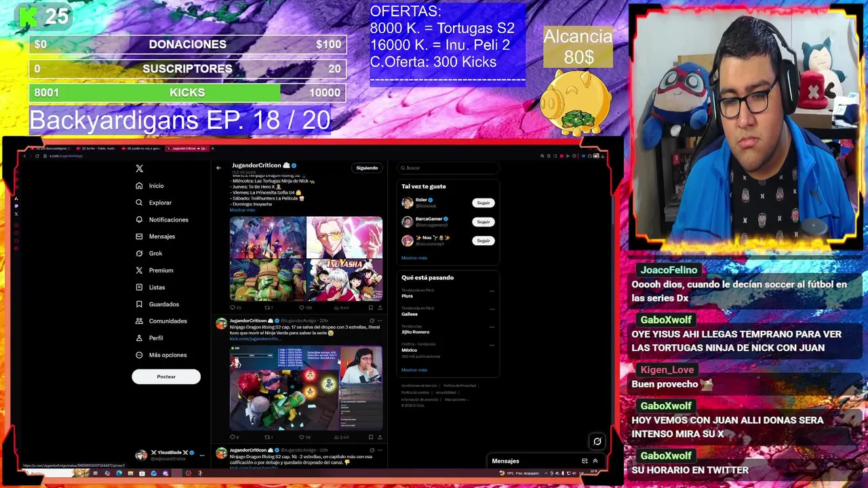Viewport: 868px width, 488px height.
Task: Open Jijito Romero trend options
Action: [x=492, y=328]
